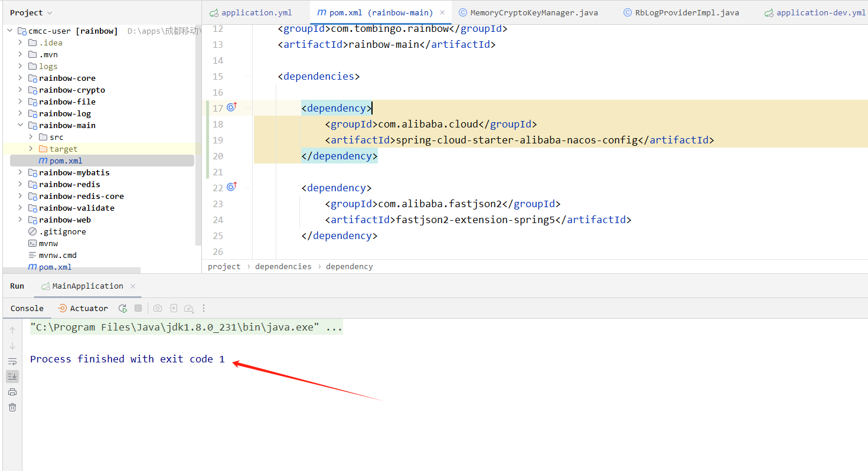Click the project tree vertical scrollbar
This screenshot has width=868, height=471.
[198, 136]
